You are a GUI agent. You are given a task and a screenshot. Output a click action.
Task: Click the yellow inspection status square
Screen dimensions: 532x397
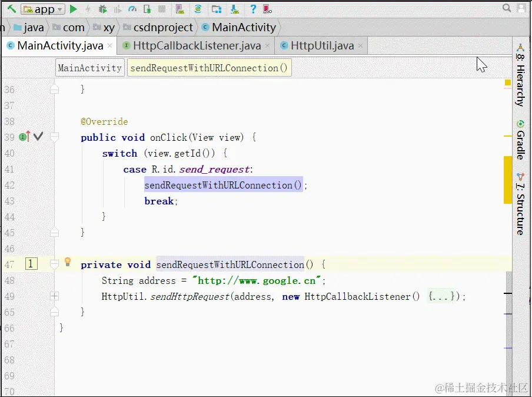pos(507,82)
